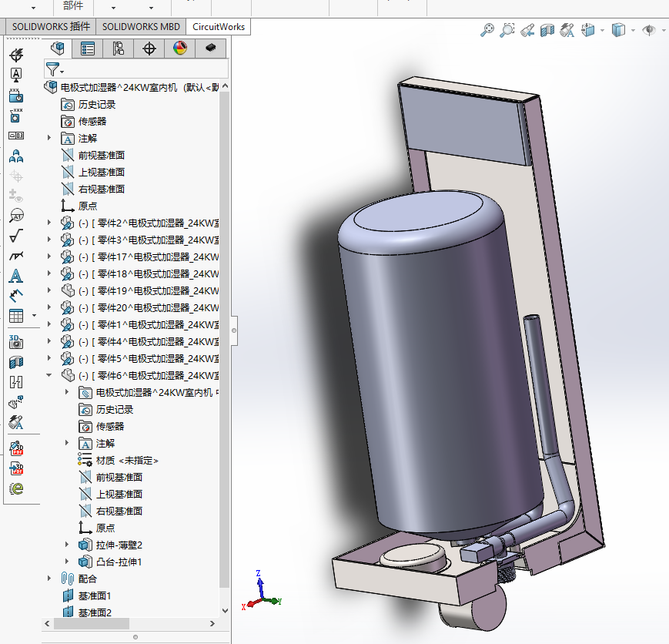Select 前视基准面 under the top assembly
Image resolution: width=669 pixels, height=644 pixels.
point(101,155)
